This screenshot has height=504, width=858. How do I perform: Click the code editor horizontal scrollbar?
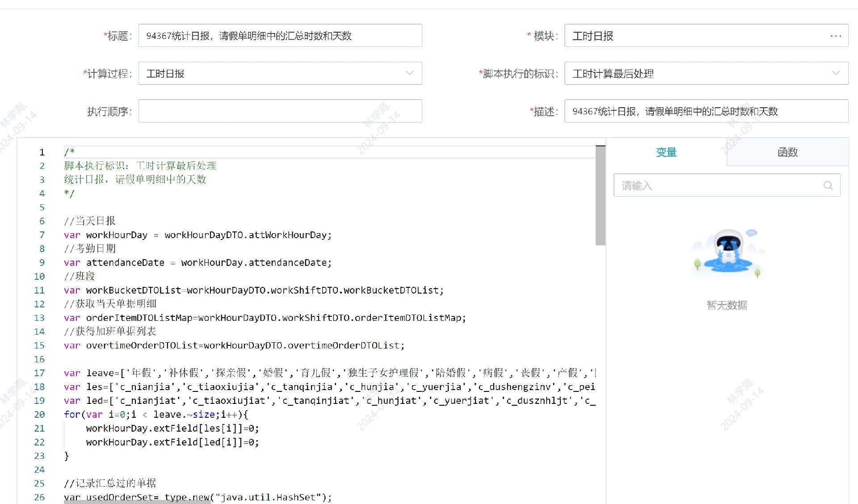(x=137, y=502)
